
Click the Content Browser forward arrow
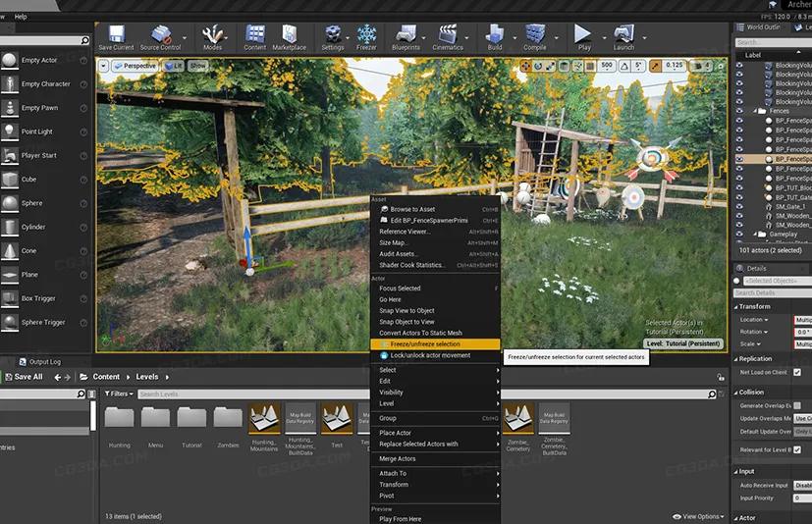(x=67, y=377)
